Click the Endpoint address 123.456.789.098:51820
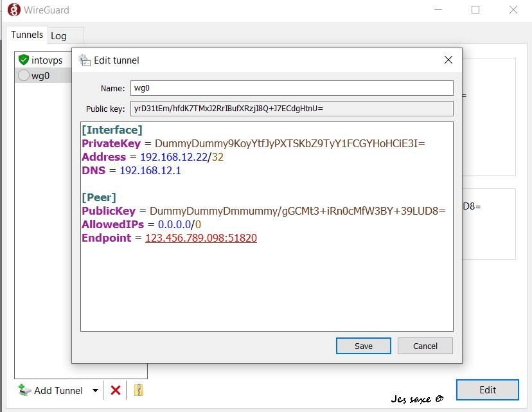This screenshot has height=412, width=532. [x=201, y=238]
